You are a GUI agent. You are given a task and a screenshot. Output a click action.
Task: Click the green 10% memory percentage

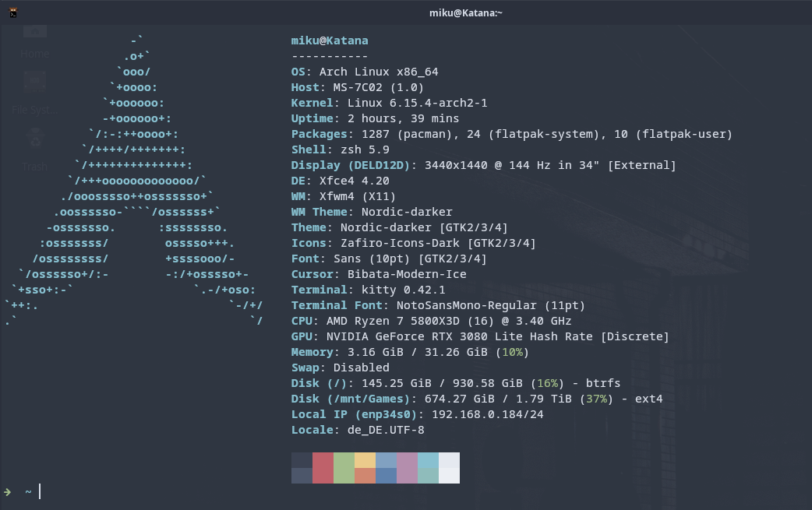click(x=512, y=352)
